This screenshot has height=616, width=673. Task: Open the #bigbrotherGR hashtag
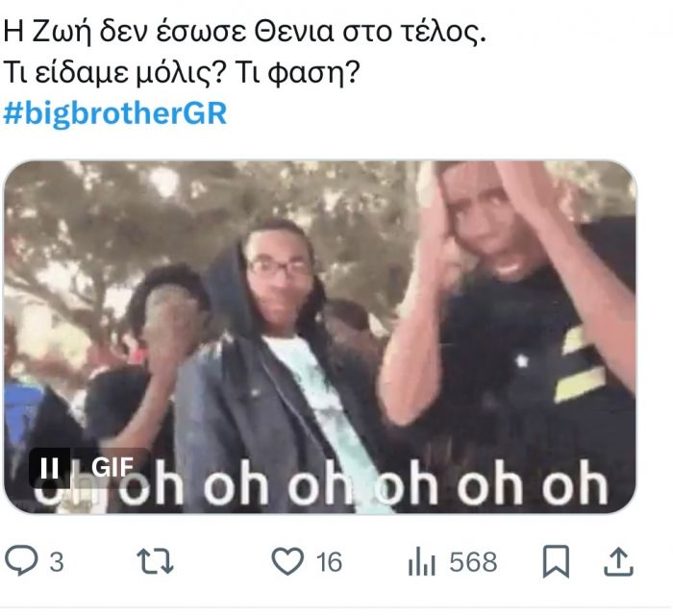[x=115, y=113]
